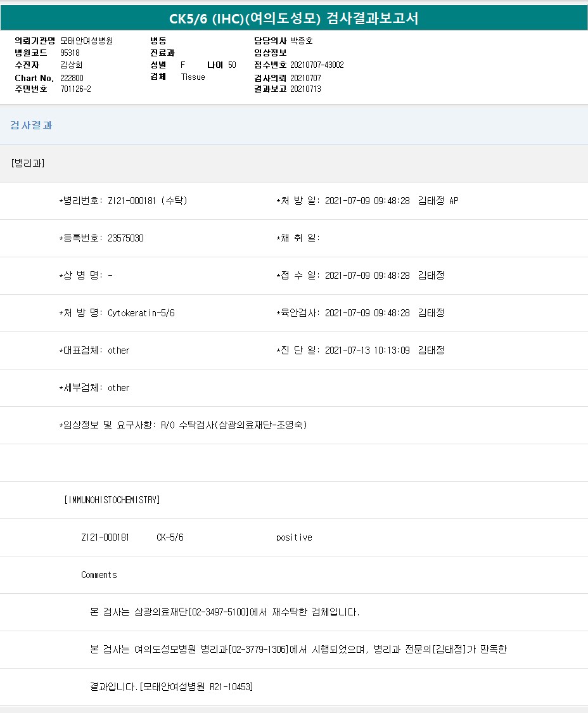Screen dimensions: 588x713
Task: Select registration number '23575030'
Action: (125, 238)
